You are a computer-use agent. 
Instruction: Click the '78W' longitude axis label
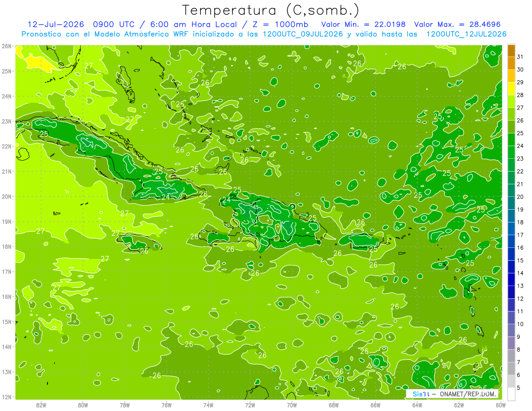tap(125, 405)
